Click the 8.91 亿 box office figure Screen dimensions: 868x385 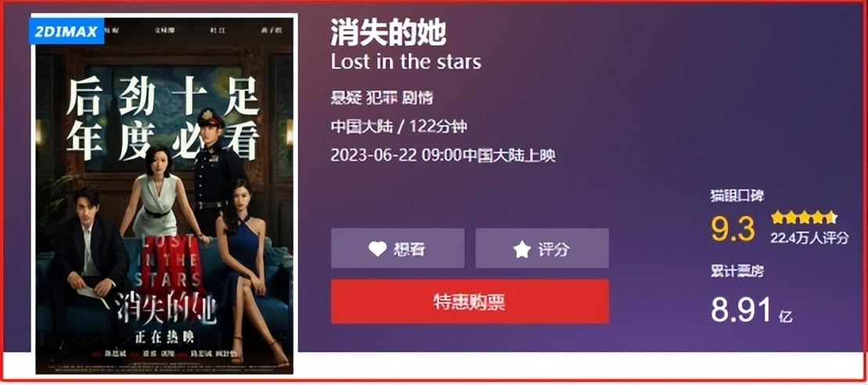pos(752,310)
